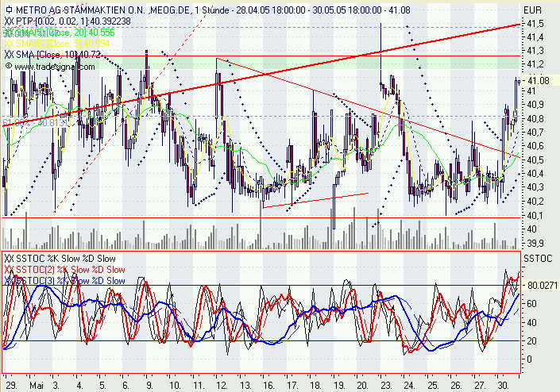Click the SSTOC axis title
This screenshot has width=560, height=392.
tap(538, 258)
